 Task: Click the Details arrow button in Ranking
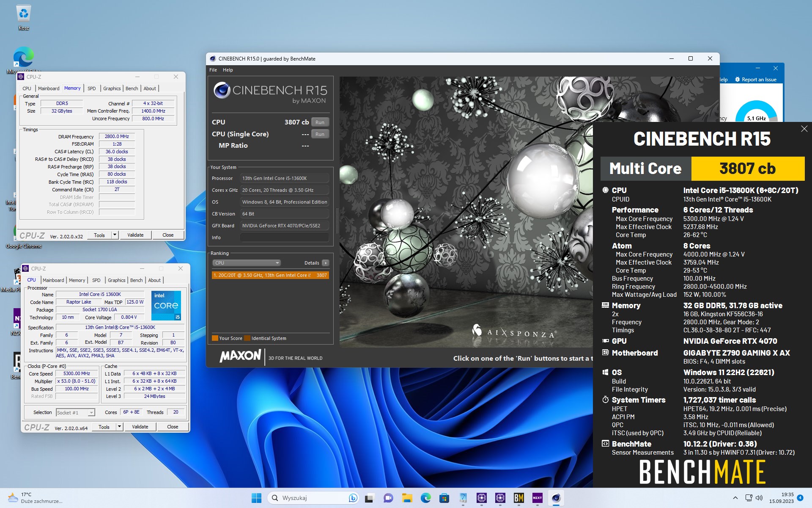[325, 263]
